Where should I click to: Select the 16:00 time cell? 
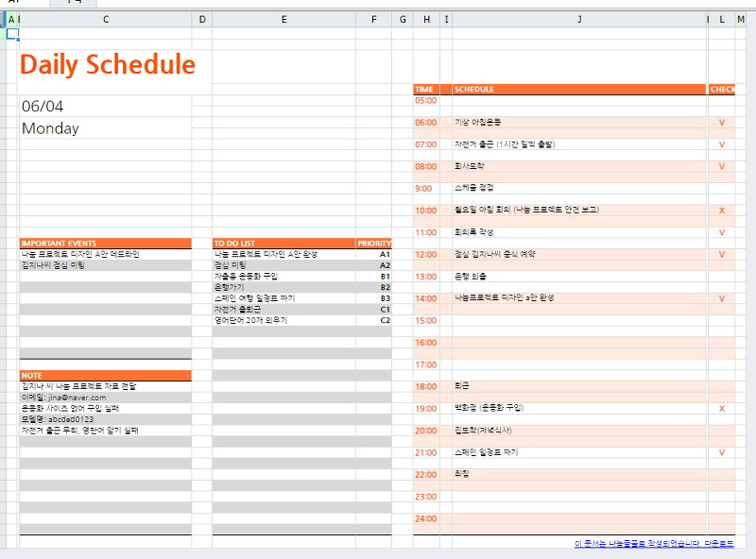(427, 343)
